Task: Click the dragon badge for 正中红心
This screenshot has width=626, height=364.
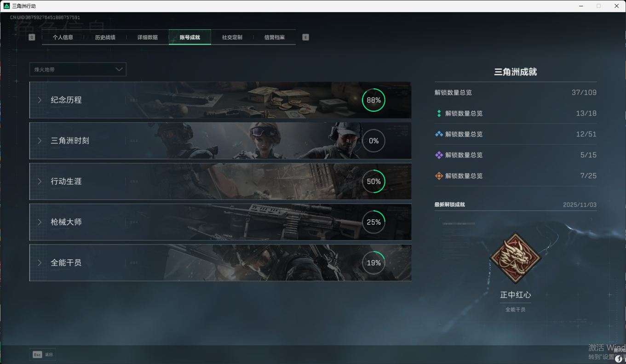Action: tap(515, 258)
